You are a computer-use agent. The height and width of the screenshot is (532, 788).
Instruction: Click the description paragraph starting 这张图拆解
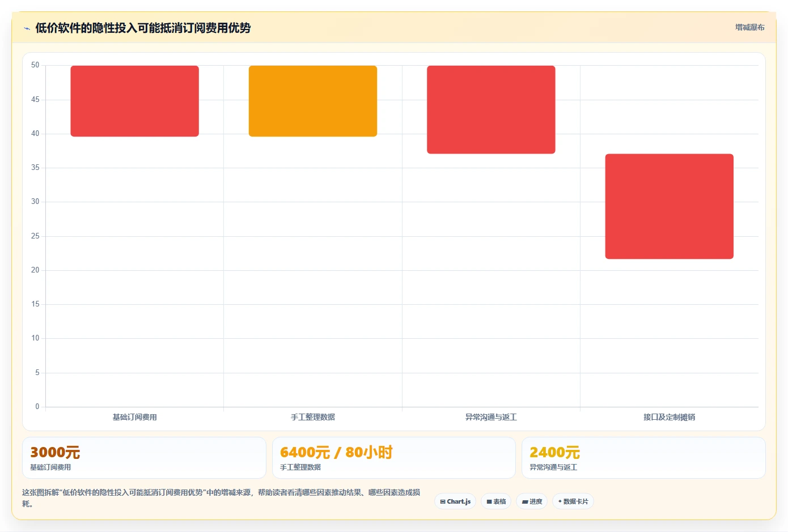click(221, 498)
